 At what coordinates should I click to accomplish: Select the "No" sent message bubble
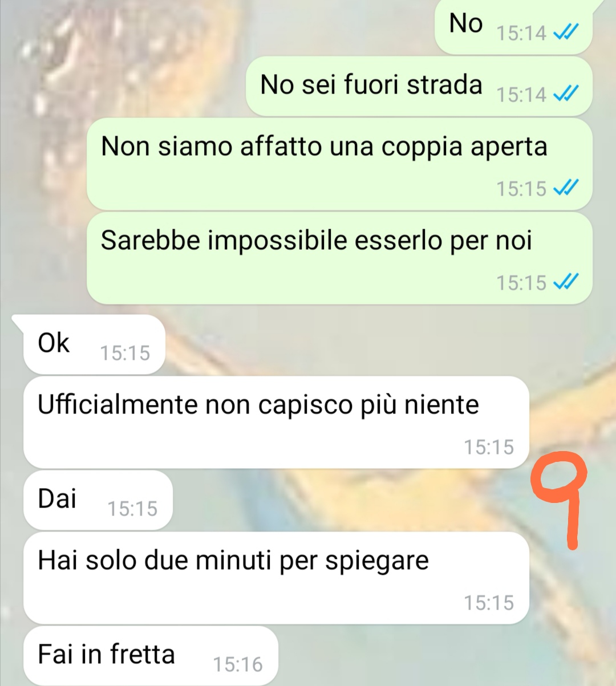[513, 27]
